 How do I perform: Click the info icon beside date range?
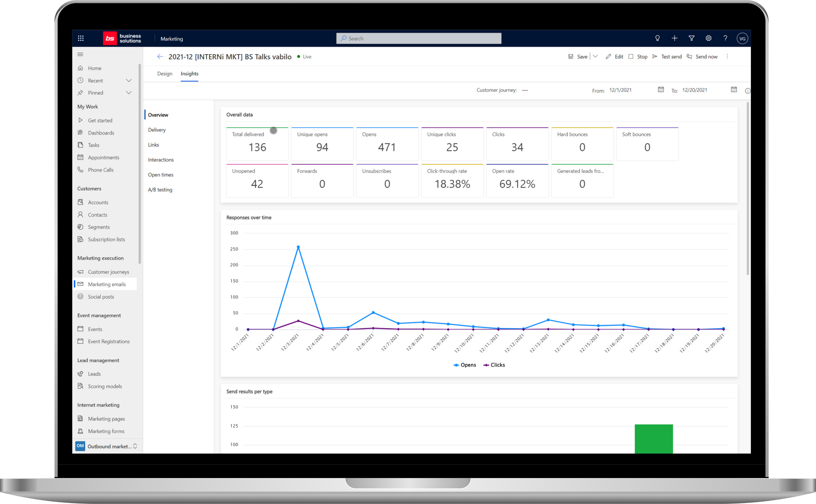coord(747,91)
